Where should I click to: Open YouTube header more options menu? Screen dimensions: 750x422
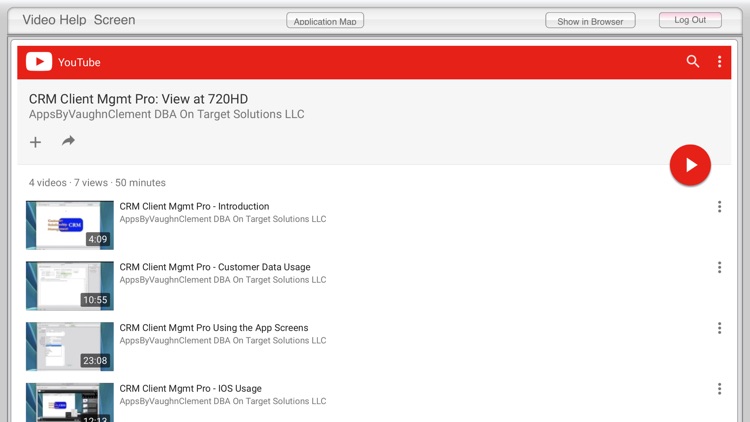click(719, 62)
